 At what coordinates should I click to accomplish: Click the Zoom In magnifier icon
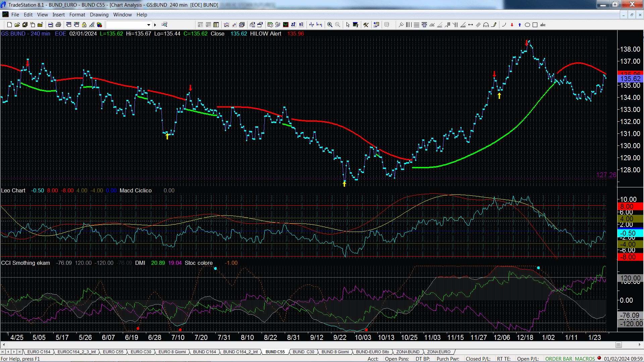coord(330,25)
